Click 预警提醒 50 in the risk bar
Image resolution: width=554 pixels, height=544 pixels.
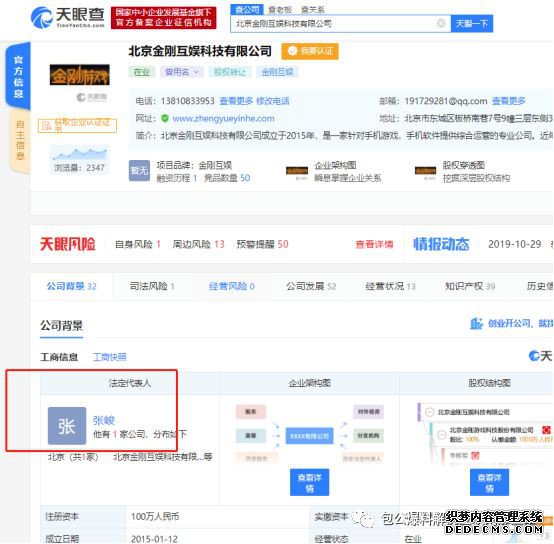[263, 244]
